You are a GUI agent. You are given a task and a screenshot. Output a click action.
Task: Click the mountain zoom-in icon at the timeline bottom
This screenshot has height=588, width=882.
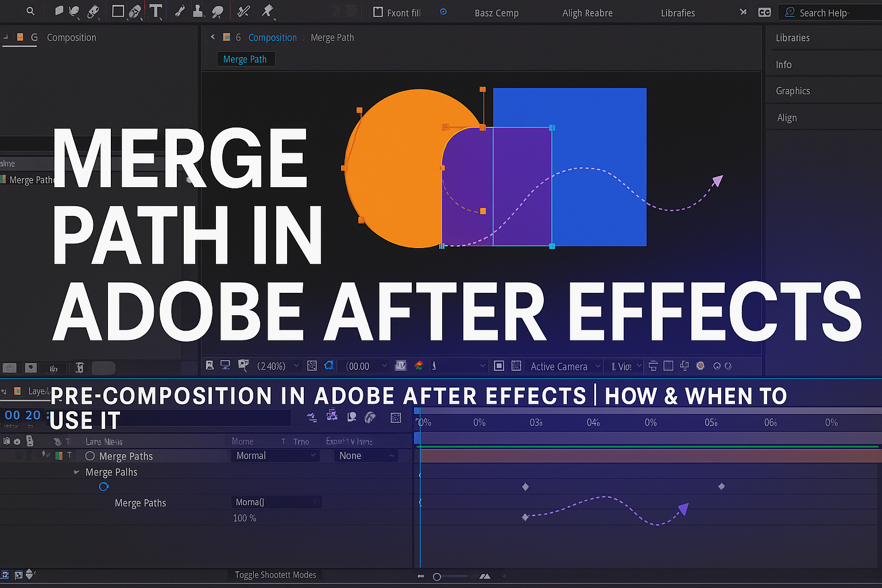coord(485,576)
